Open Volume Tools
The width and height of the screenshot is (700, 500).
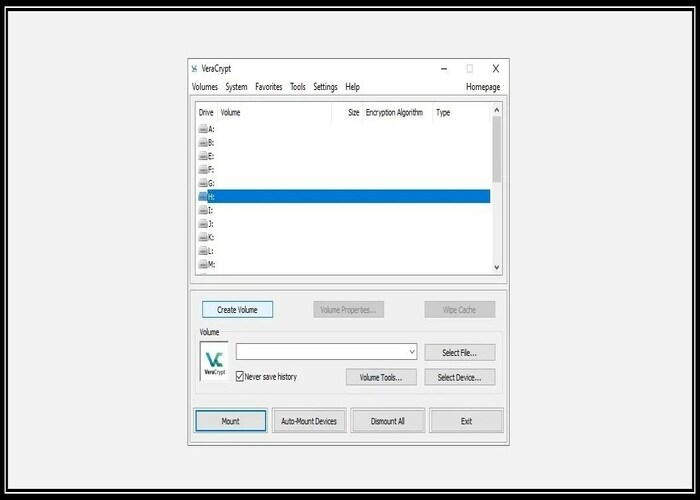tap(381, 377)
